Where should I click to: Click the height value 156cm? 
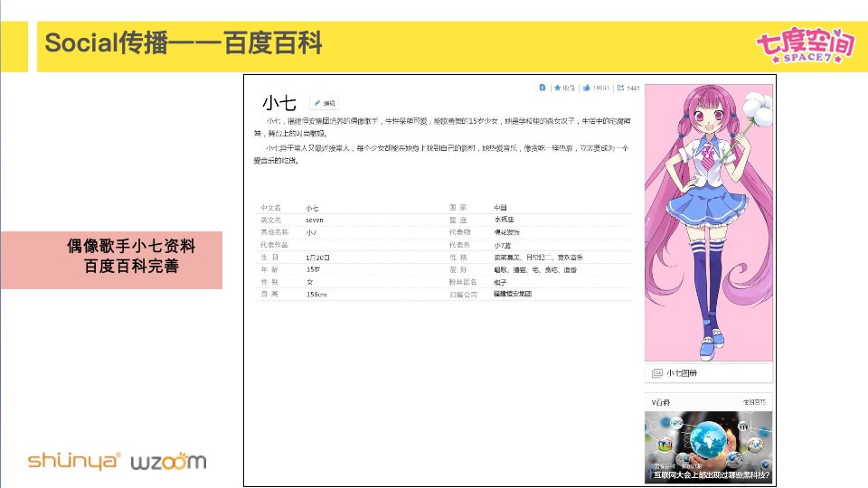coord(316,295)
